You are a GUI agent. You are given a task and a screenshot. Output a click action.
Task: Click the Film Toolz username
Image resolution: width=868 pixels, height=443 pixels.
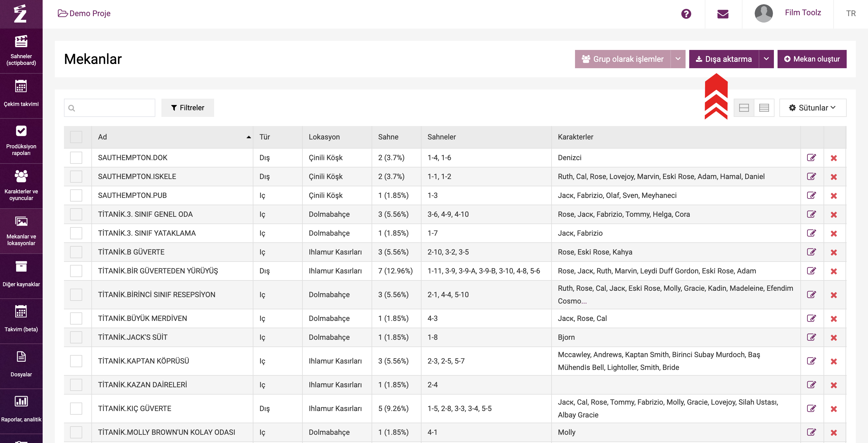click(x=803, y=13)
